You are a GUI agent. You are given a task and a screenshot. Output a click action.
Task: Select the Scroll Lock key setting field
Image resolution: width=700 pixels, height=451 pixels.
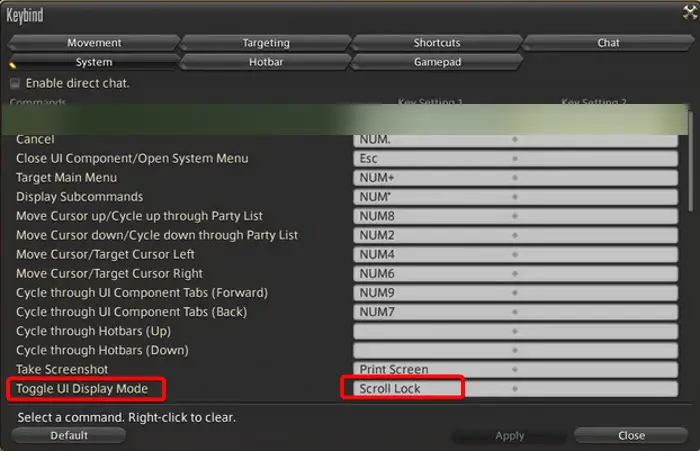[x=433, y=389]
